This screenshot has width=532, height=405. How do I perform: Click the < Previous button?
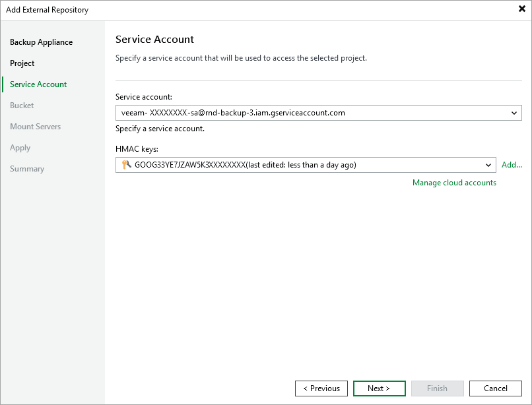(321, 389)
